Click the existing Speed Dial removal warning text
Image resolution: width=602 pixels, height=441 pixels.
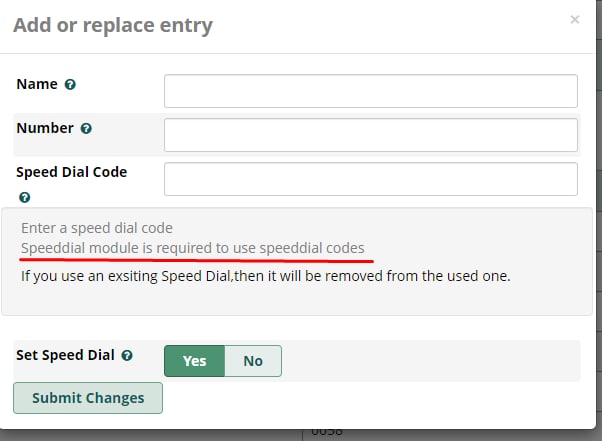pos(266,276)
